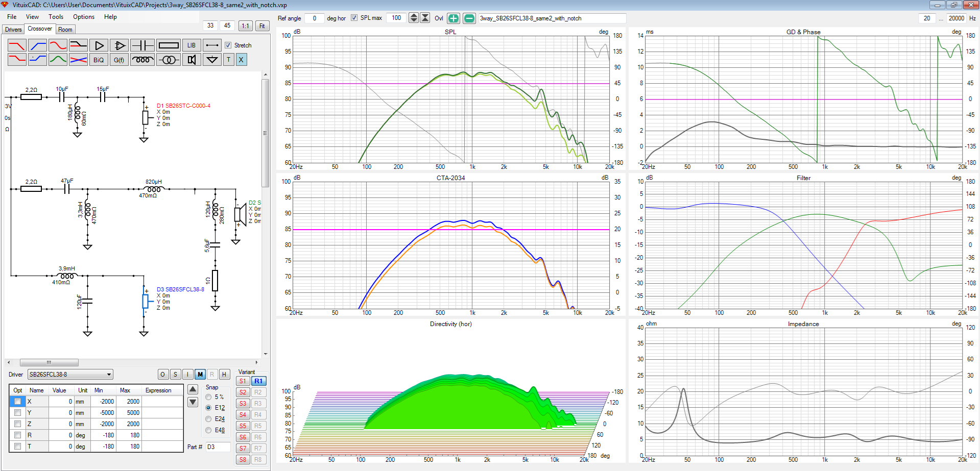
Task: Open the Help menu
Action: [x=110, y=17]
